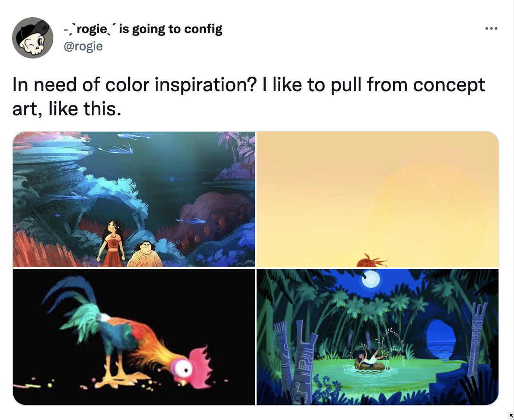514x420 pixels.
Task: Open the @rogie handle link
Action: [x=83, y=46]
